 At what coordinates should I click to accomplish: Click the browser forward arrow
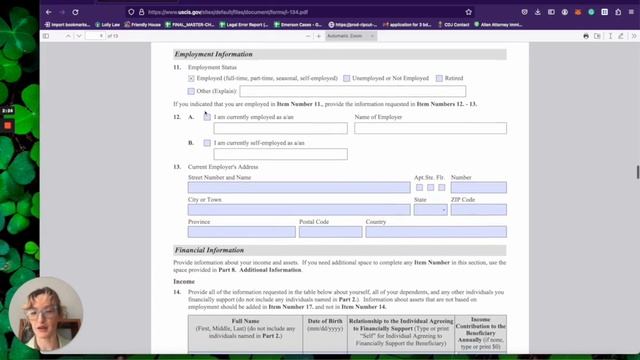62,12
